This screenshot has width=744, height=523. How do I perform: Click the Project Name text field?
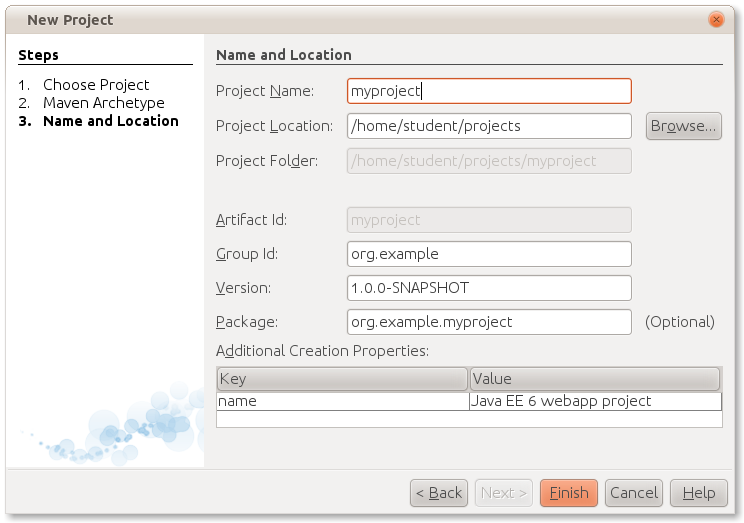click(489, 91)
